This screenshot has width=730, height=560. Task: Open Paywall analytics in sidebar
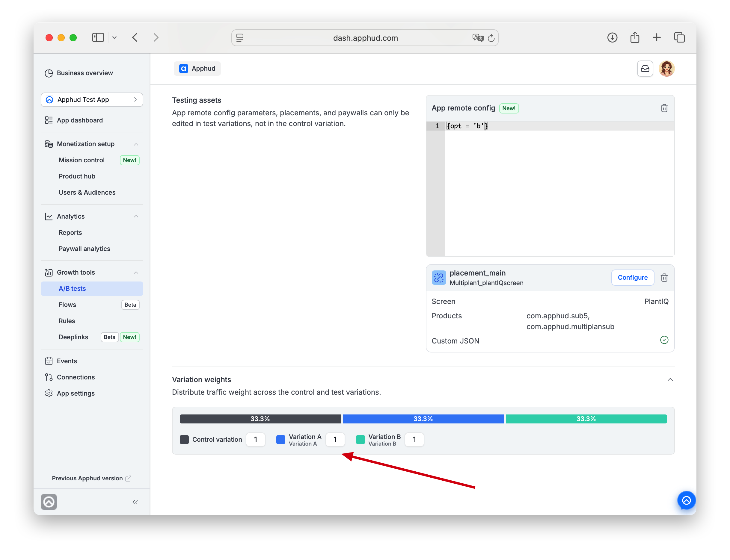pos(85,249)
